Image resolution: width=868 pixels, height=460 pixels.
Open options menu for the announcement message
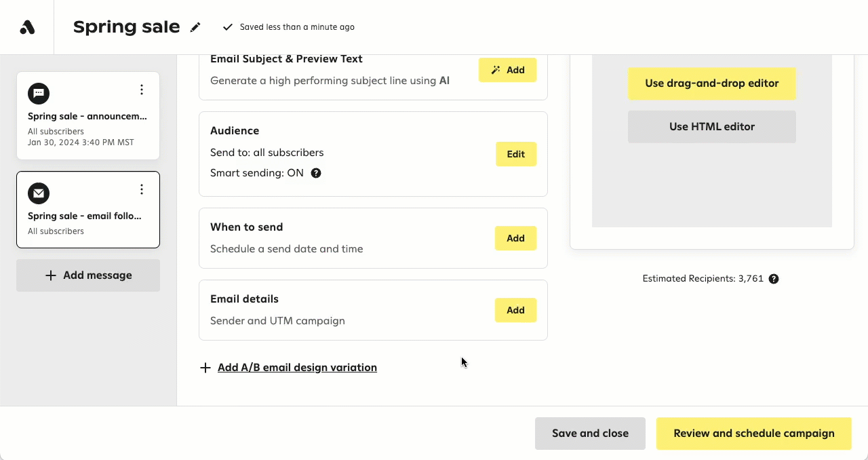pos(142,89)
